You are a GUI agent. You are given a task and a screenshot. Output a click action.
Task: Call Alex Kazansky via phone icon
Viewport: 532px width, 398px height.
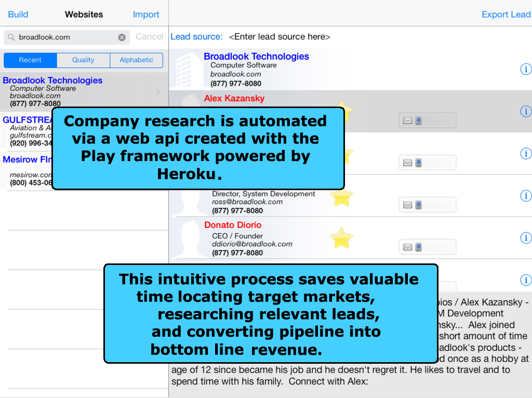(419, 121)
